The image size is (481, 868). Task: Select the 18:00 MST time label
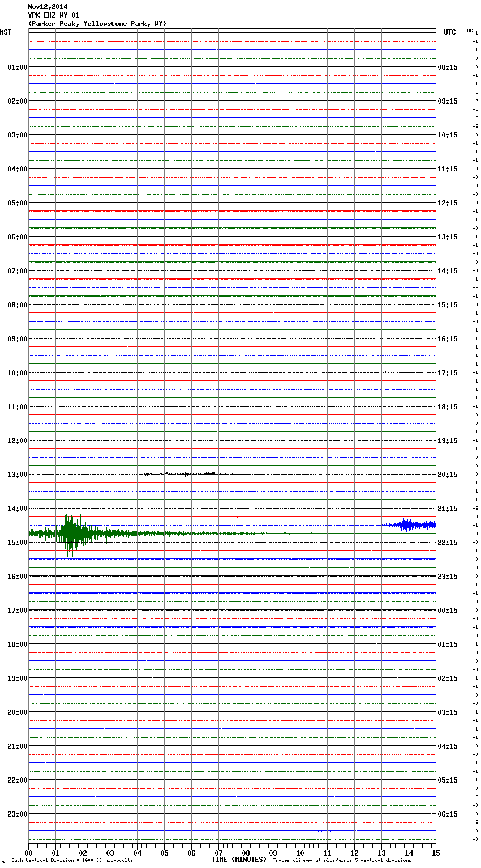[17, 644]
